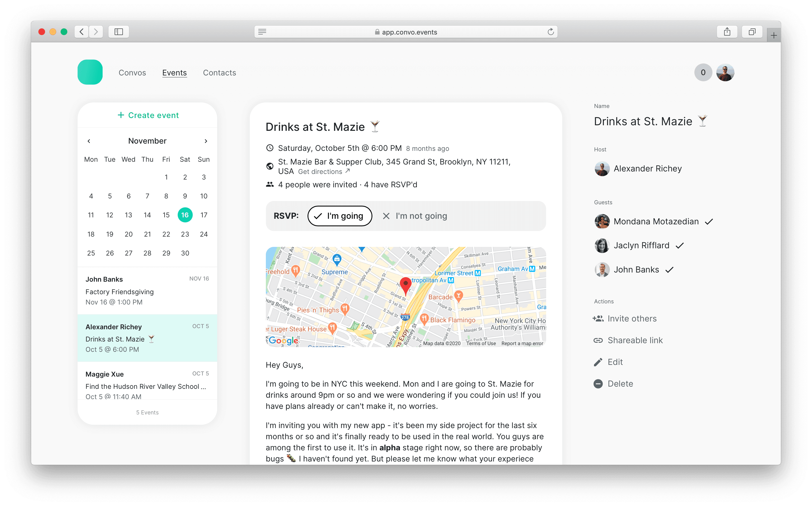Click Luger Steak House map marker
812x506 pixels.
[332, 328]
